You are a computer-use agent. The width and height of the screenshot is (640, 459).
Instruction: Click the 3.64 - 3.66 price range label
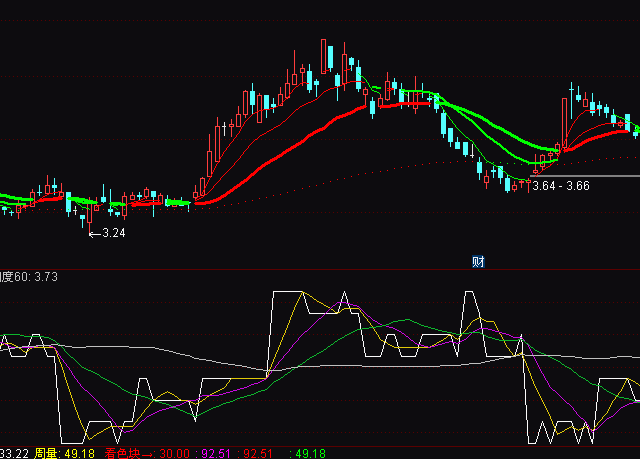tap(560, 185)
